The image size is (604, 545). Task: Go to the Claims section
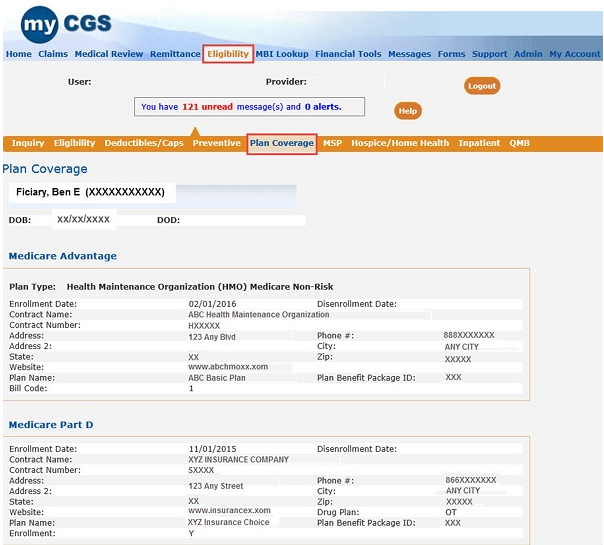tap(53, 54)
